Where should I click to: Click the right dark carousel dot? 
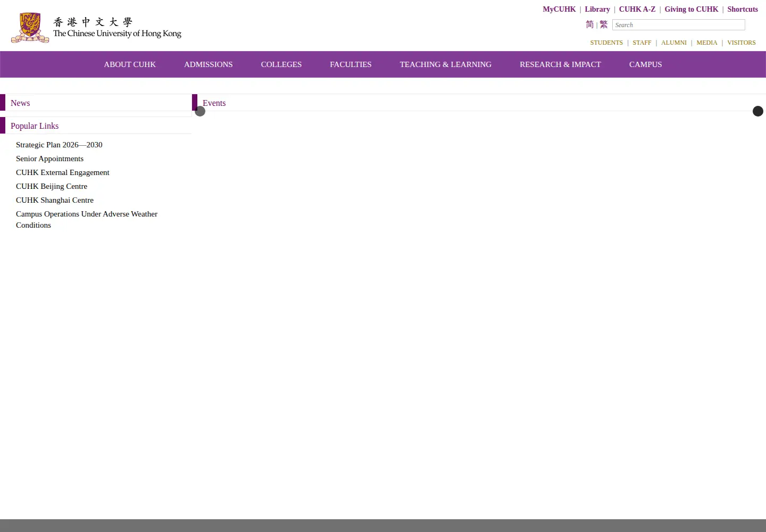point(758,111)
